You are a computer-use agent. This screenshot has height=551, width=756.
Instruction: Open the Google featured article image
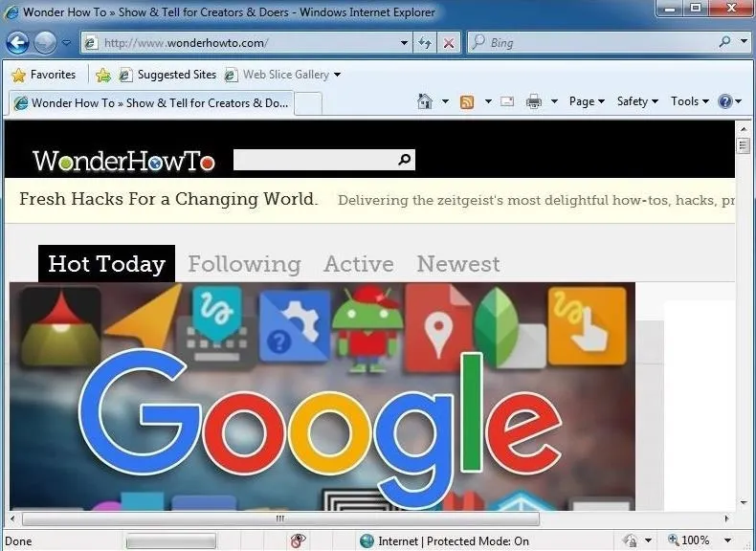tap(322, 396)
